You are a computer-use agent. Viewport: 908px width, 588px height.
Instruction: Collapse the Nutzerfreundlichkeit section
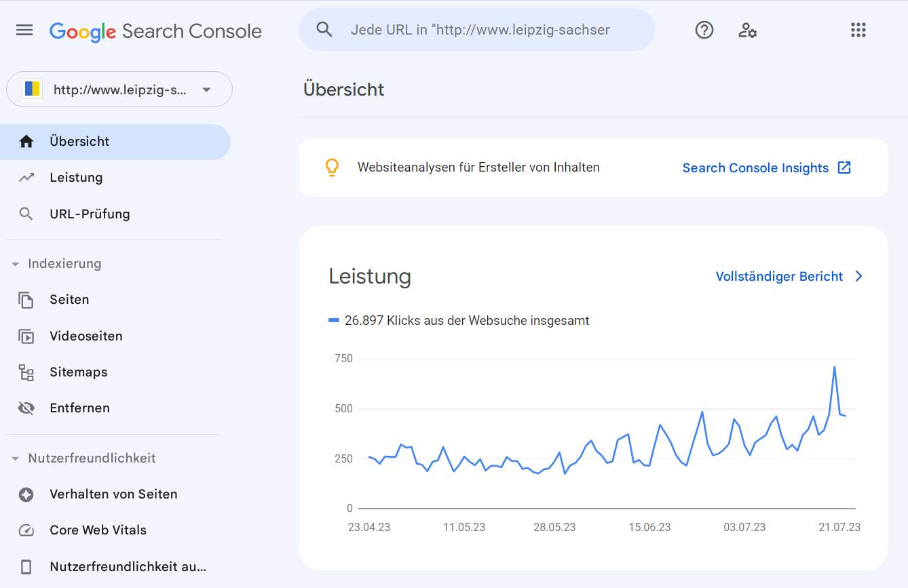(x=15, y=458)
